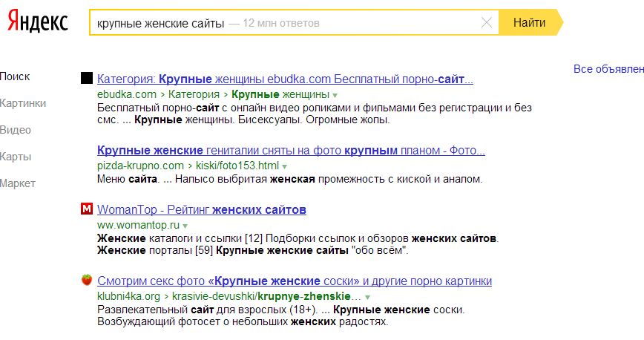Expand the arrow beside ww.womantop.ru
Image resolution: width=644 pixels, height=340 pixels.
coord(185,225)
